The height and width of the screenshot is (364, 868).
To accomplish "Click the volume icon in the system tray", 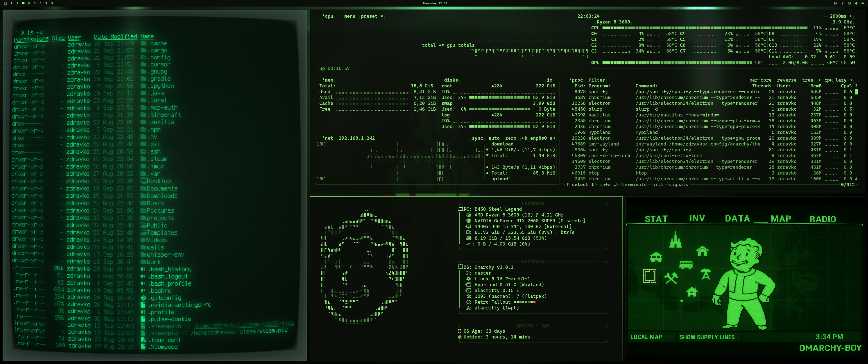I will coord(856,3).
